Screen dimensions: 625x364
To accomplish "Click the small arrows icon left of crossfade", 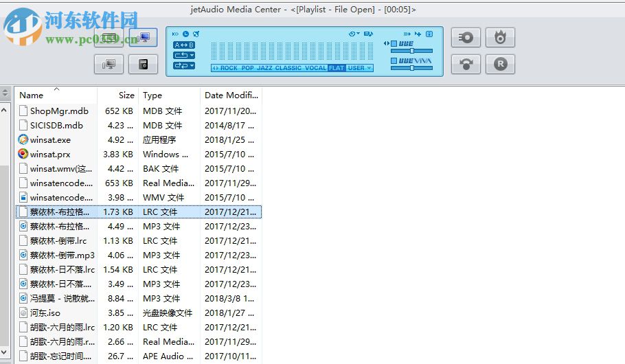I will click(x=407, y=34).
